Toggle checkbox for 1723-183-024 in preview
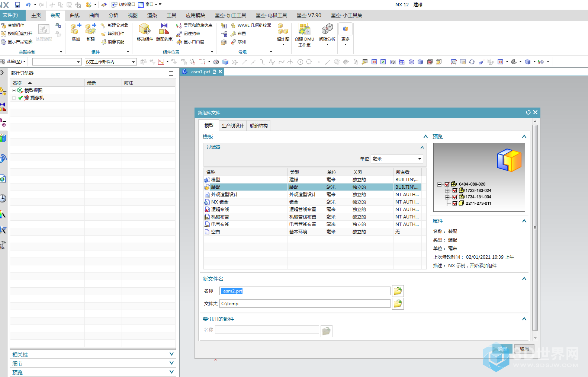The width and height of the screenshot is (588, 377). point(454,191)
